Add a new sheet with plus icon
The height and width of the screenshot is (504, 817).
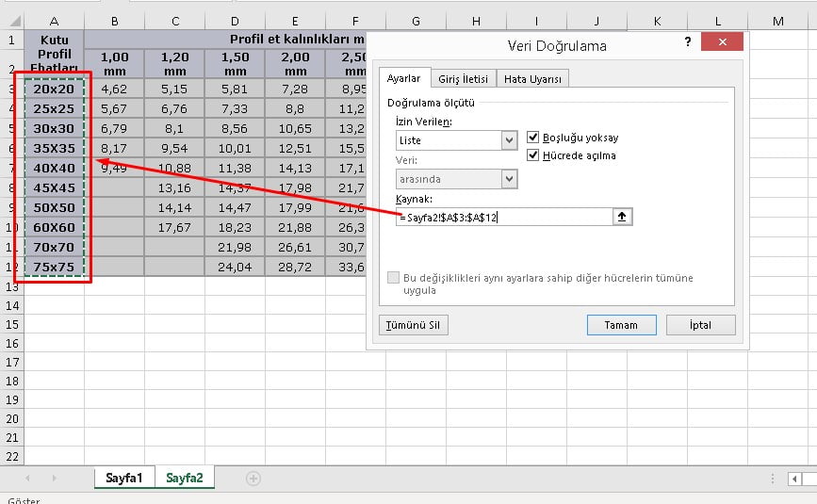tap(253, 479)
